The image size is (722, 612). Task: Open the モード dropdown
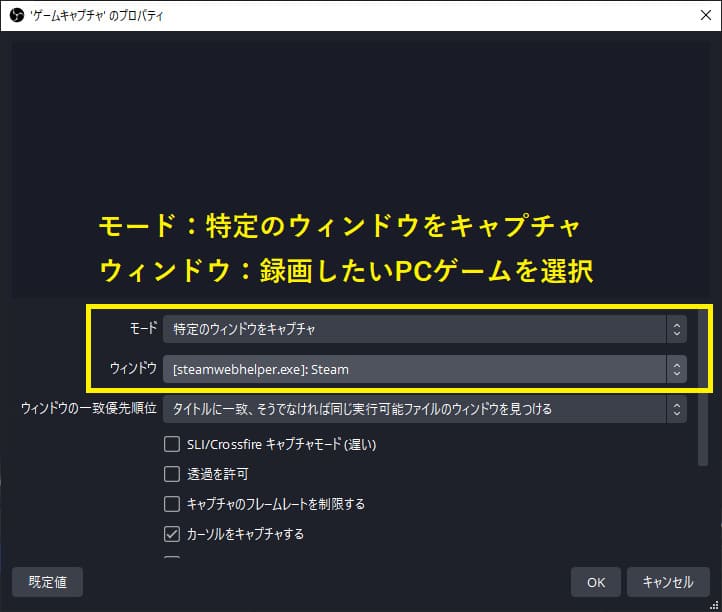tap(425, 329)
